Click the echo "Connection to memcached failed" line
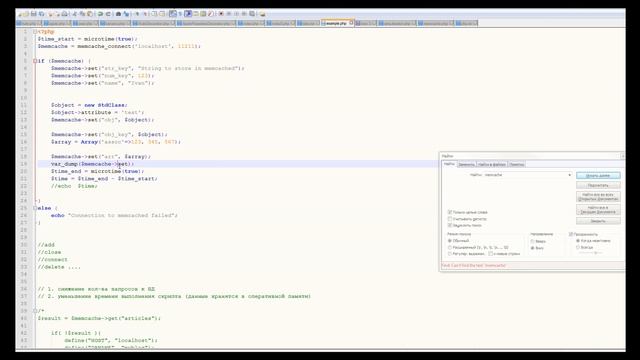The width and height of the screenshot is (640, 360). (x=114, y=215)
